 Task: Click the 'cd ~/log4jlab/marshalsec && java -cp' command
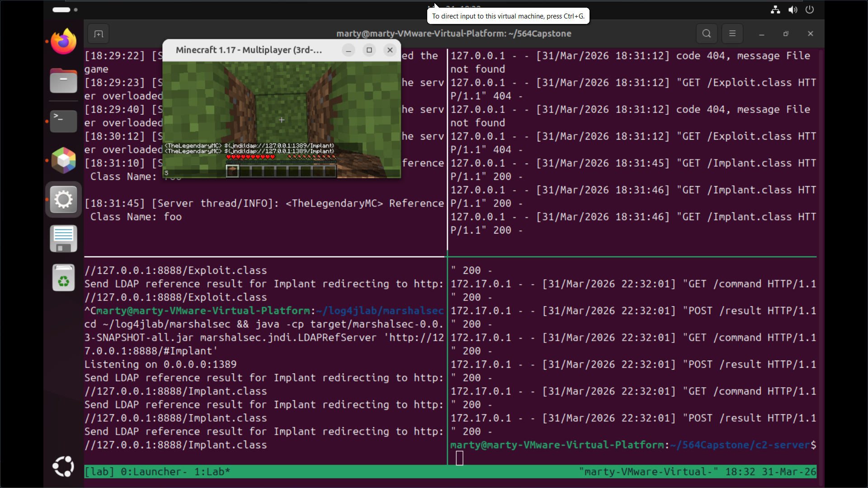264,338
